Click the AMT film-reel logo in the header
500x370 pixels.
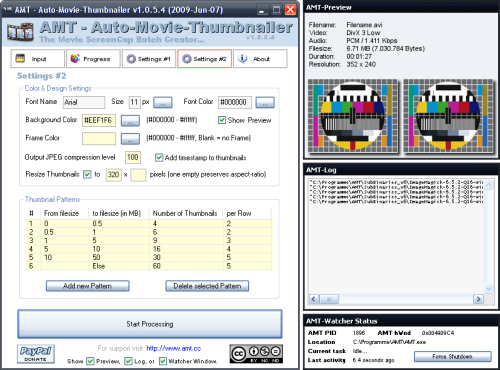[20, 32]
